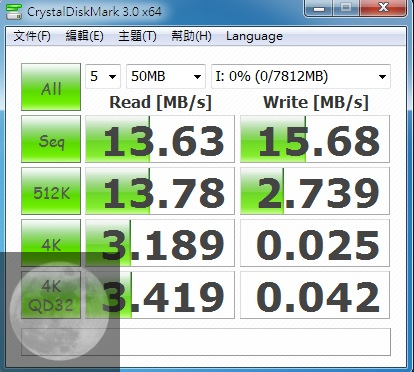Select the Seq write value 15.68
This screenshot has height=372, width=414.
[x=315, y=139]
